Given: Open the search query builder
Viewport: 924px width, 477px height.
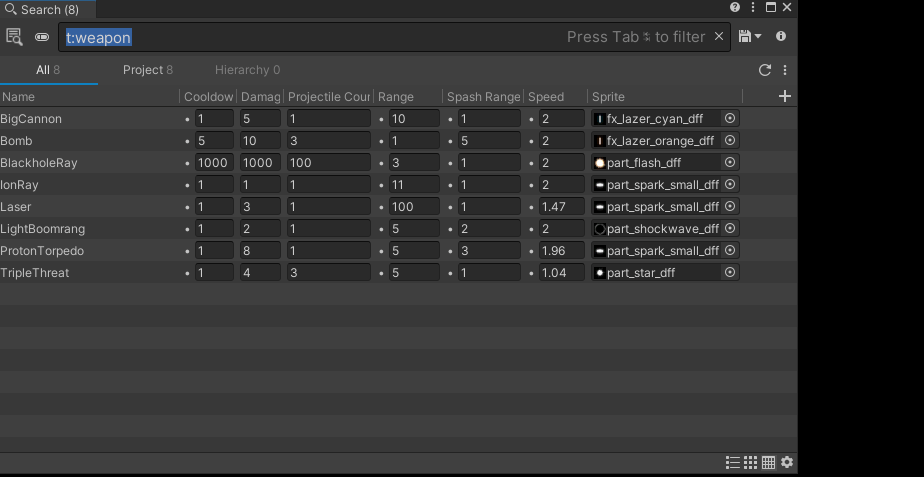Looking at the screenshot, I should tap(14, 37).
